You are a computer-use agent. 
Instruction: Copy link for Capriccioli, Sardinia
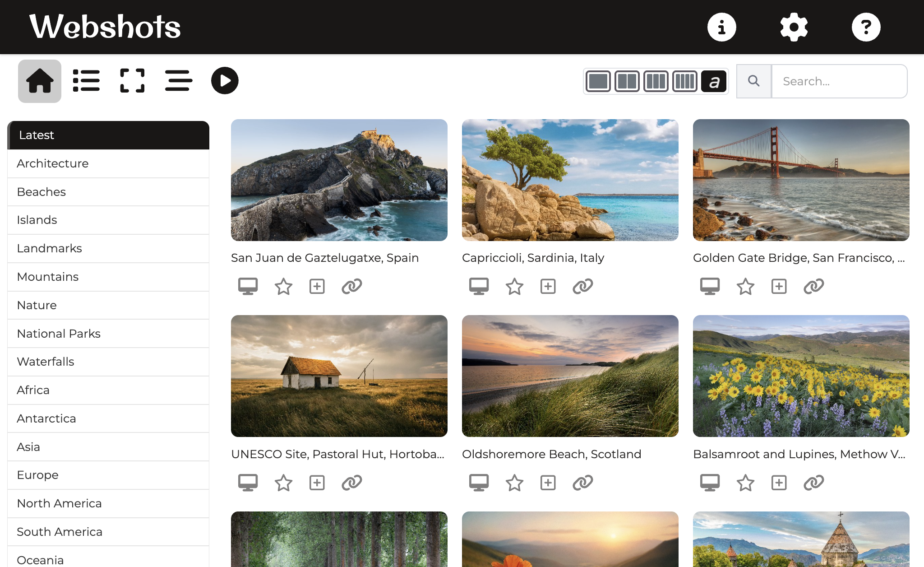[583, 286]
